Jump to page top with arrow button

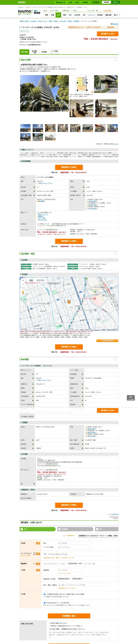[x=130, y=398]
